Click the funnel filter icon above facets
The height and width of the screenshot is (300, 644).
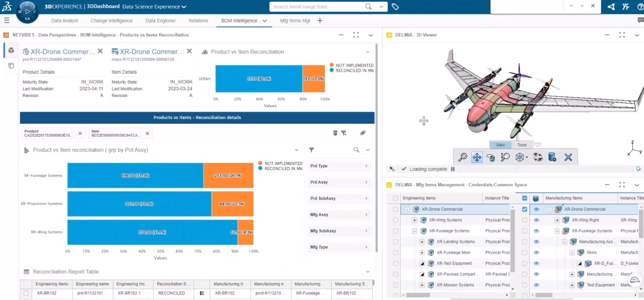point(311,150)
